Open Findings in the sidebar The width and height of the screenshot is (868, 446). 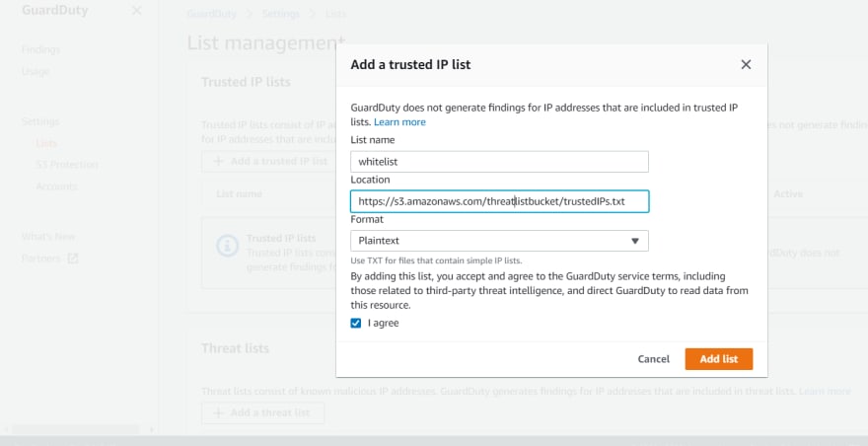click(41, 50)
